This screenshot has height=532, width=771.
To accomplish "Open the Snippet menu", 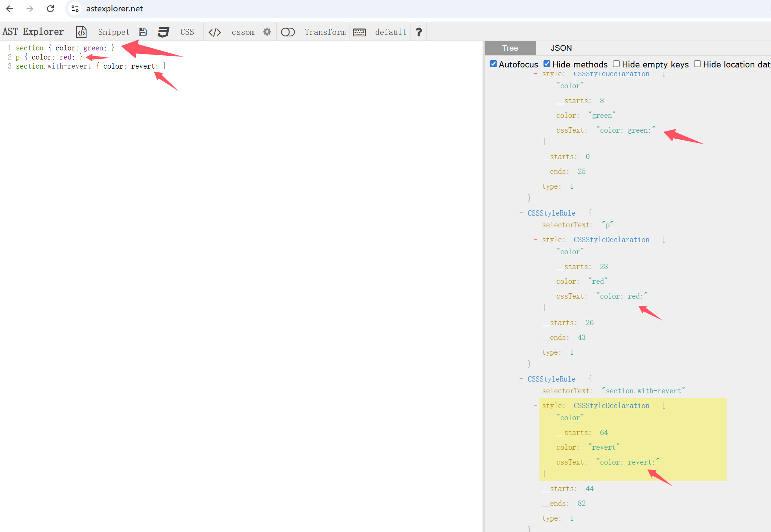I will (114, 32).
